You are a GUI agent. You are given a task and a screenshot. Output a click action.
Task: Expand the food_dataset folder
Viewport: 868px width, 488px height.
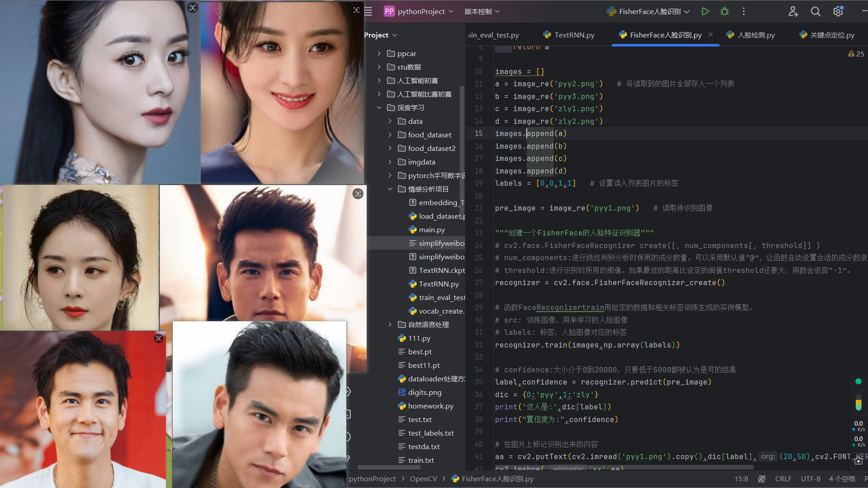point(390,135)
